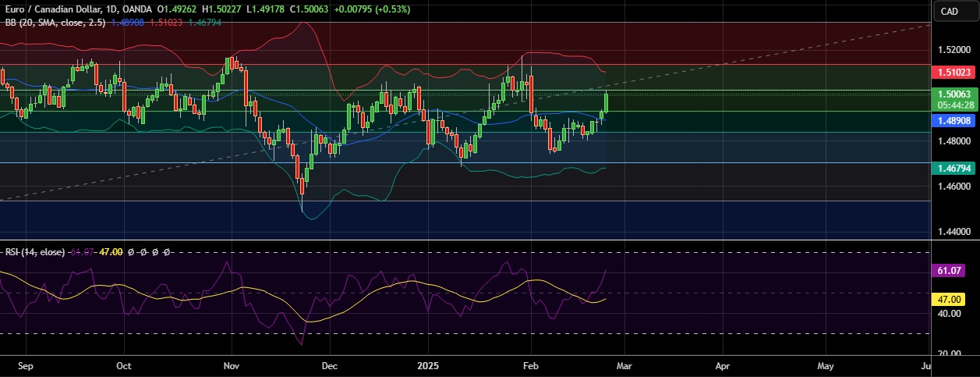Click the blue 1.48908 price axis label
The height and width of the screenshot is (377, 980).
(953, 121)
